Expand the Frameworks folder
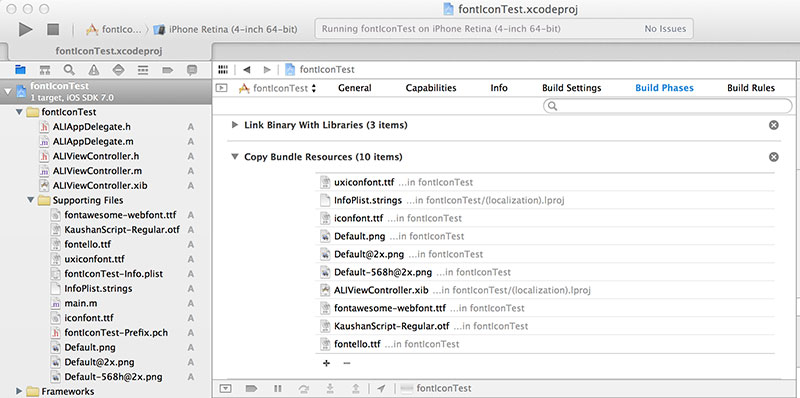 tap(19, 391)
